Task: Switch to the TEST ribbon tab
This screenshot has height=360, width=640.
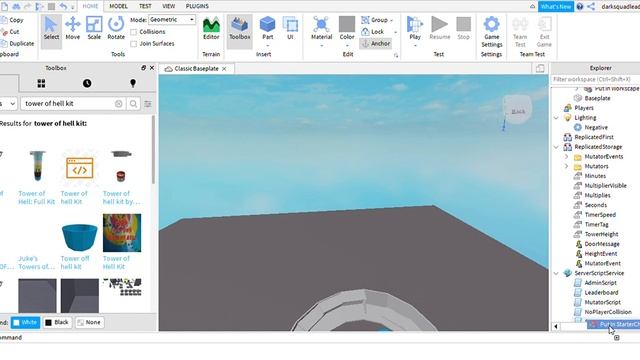Action: pos(145,6)
